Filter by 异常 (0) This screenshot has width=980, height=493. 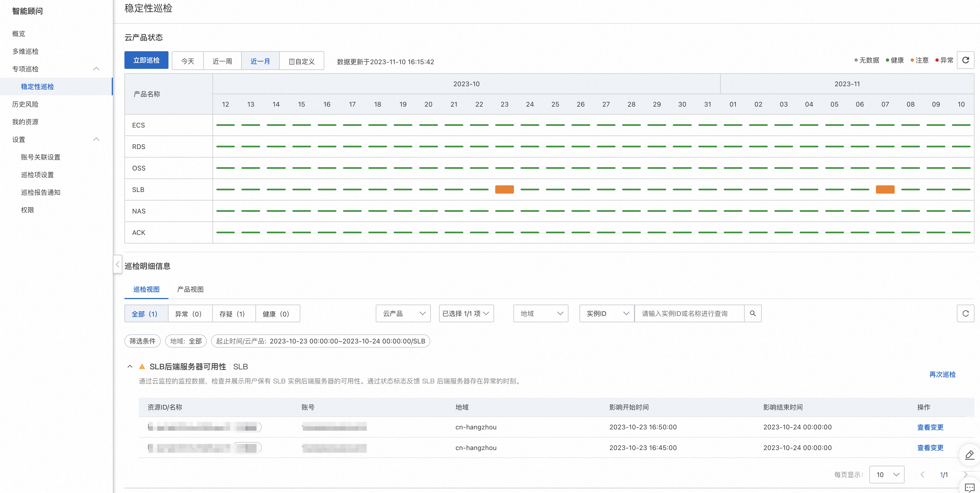point(190,314)
